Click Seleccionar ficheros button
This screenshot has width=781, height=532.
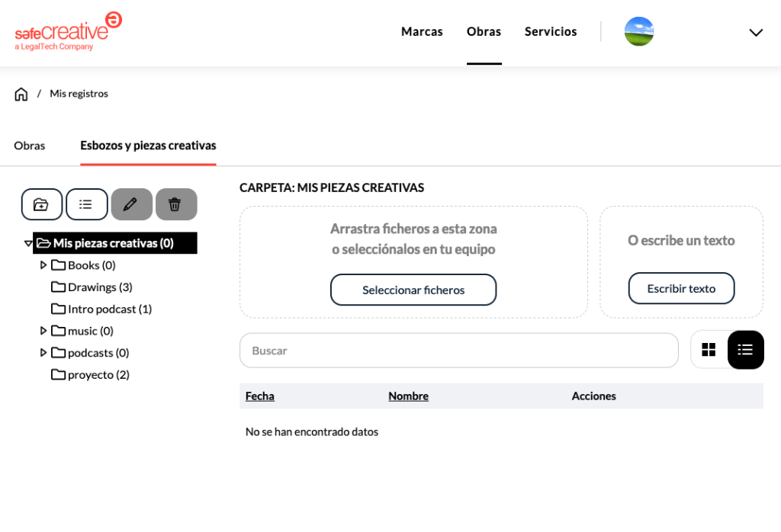(x=413, y=290)
